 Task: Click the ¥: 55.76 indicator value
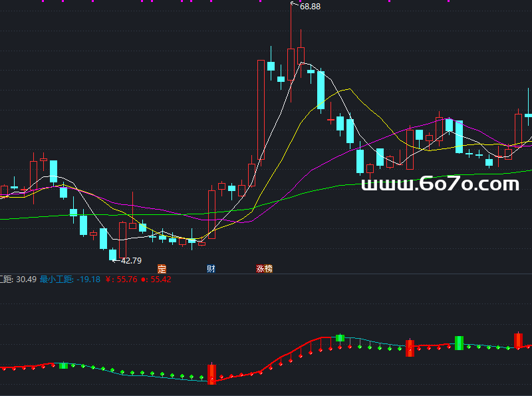pos(121,280)
